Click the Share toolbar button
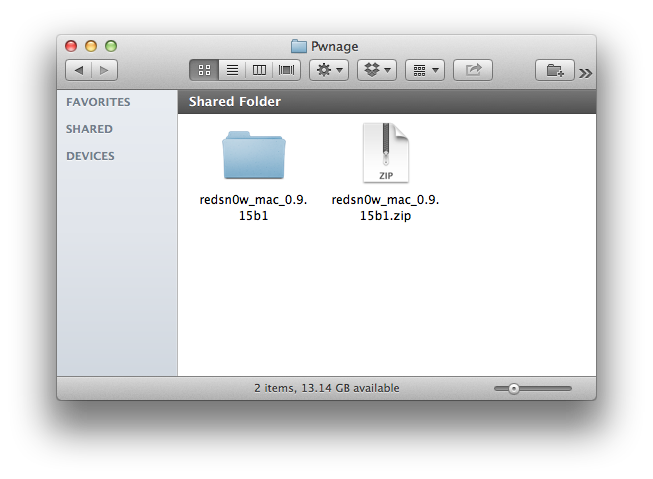Viewport: 653px width, 479px height. [x=473, y=70]
